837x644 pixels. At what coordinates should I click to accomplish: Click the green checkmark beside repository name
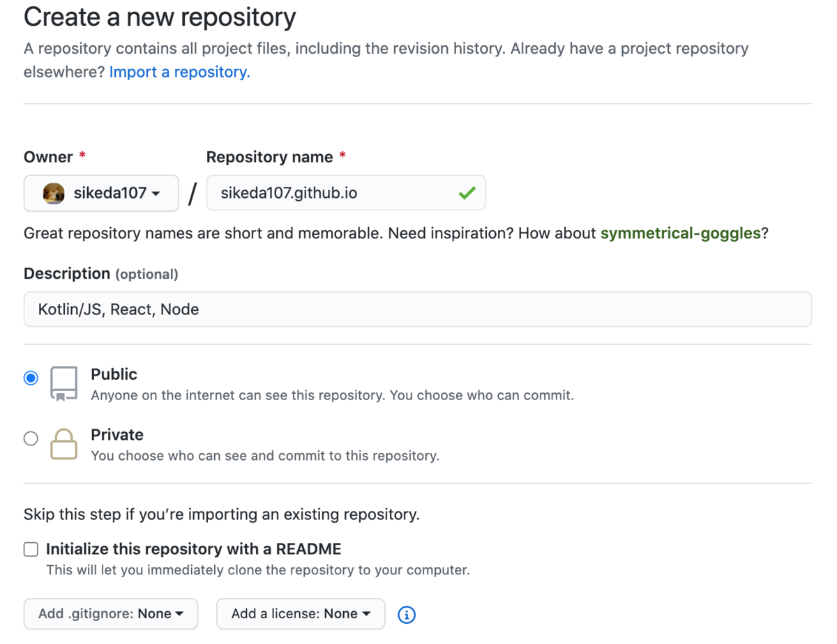[467, 193]
